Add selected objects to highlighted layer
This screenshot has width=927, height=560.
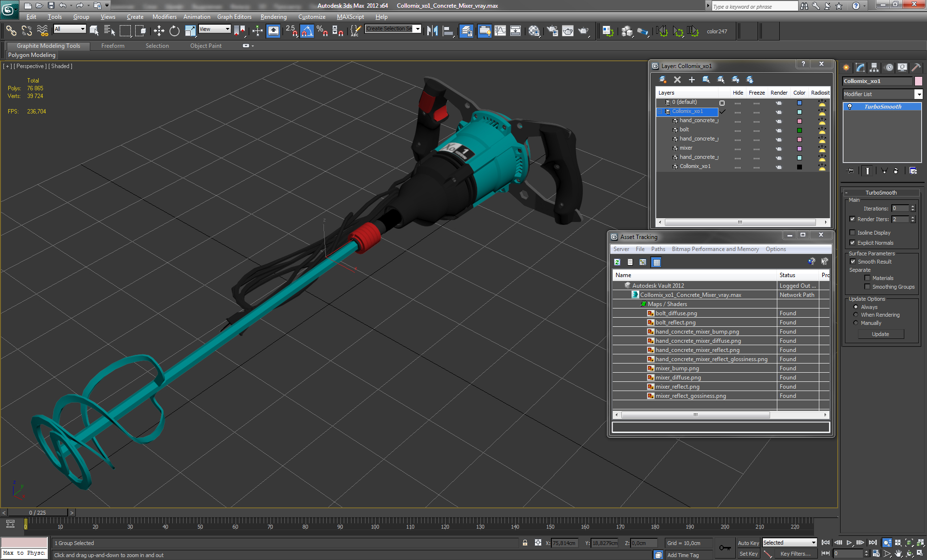point(692,80)
